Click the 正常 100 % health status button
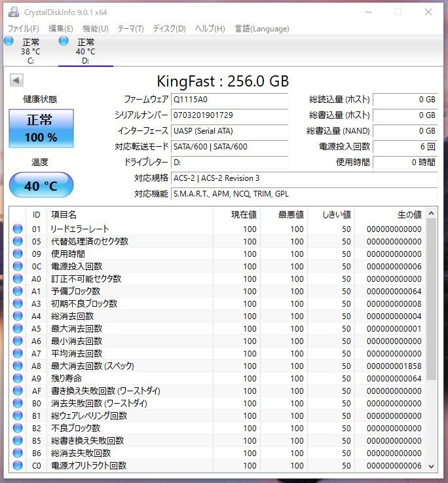448x483 pixels. click(x=41, y=128)
